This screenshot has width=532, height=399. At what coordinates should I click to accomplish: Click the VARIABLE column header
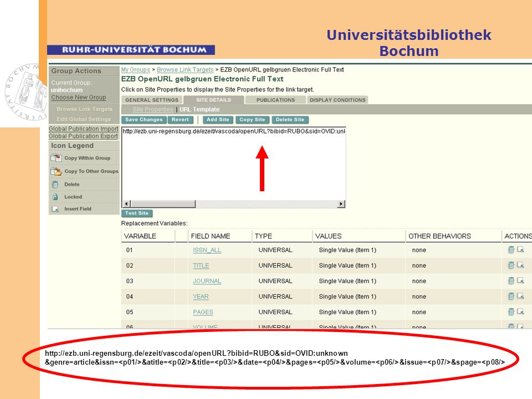140,236
